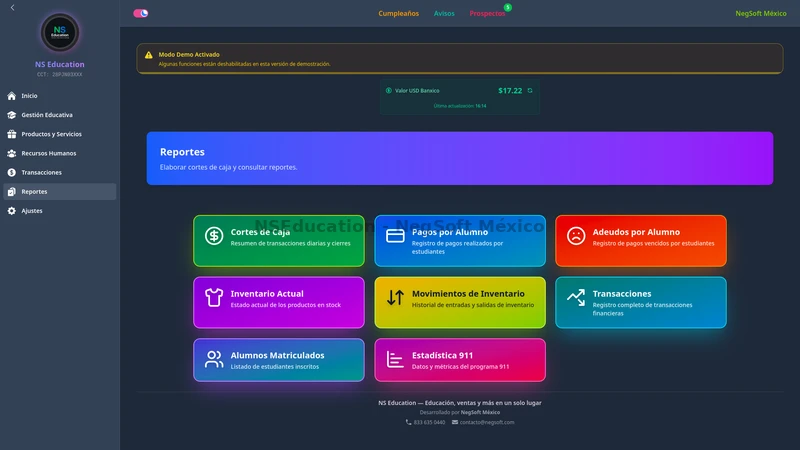800x450 pixels.
Task: Click the Modo Demo Activado alert text
Action: (189, 55)
